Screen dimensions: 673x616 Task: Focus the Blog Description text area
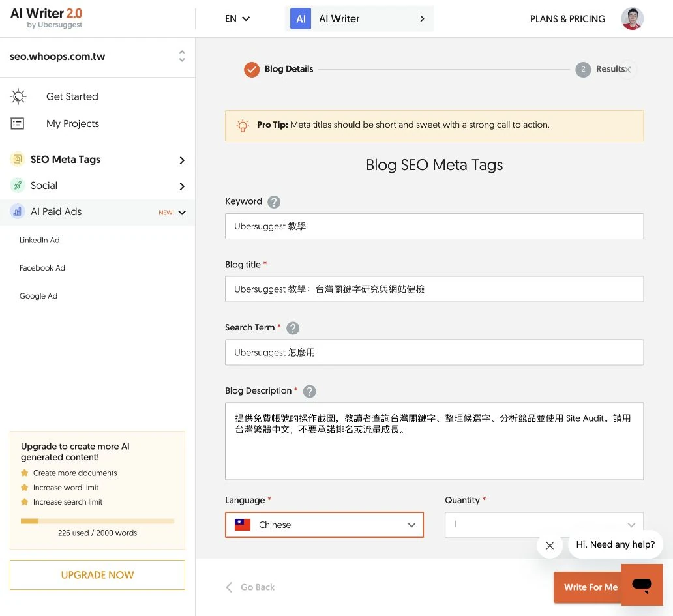click(x=434, y=441)
